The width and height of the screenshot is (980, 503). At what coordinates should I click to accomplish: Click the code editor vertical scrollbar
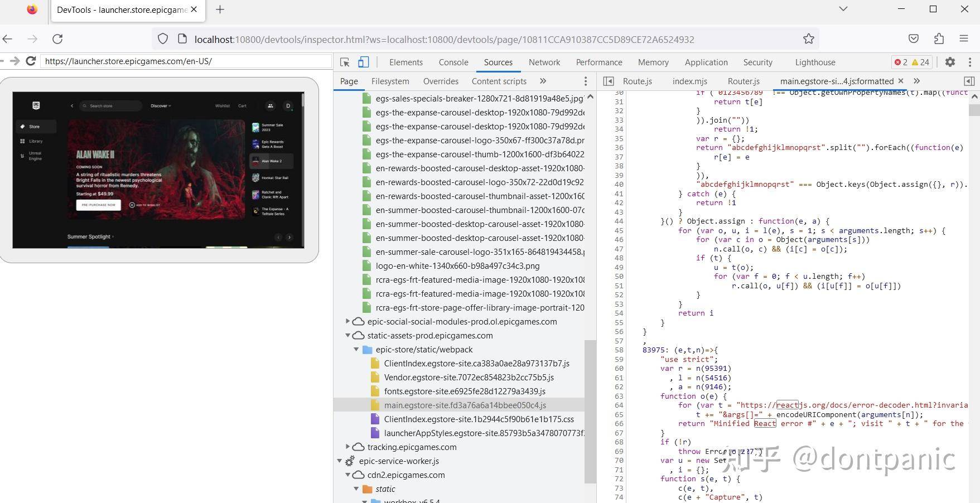tap(974, 109)
